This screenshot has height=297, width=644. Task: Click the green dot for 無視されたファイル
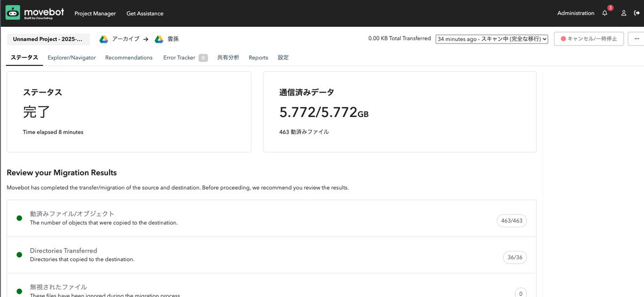19,292
